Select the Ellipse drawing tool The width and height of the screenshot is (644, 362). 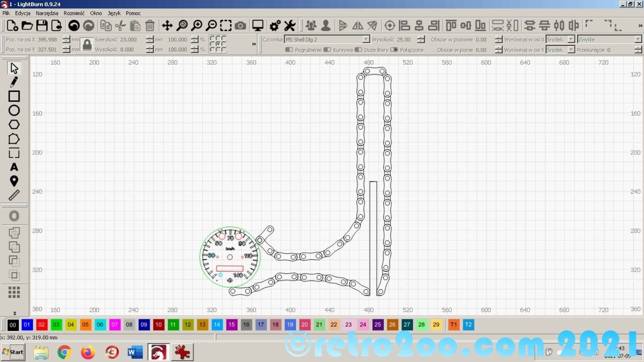coord(14,110)
